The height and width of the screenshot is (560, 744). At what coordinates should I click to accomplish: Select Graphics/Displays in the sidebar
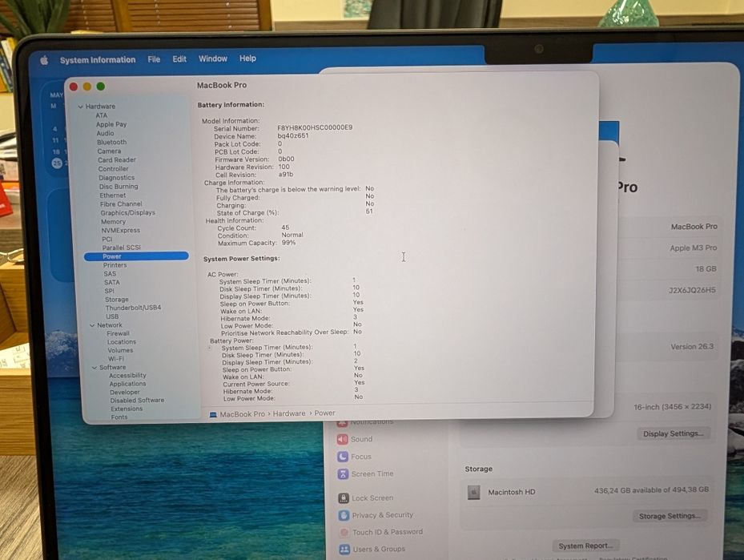128,212
